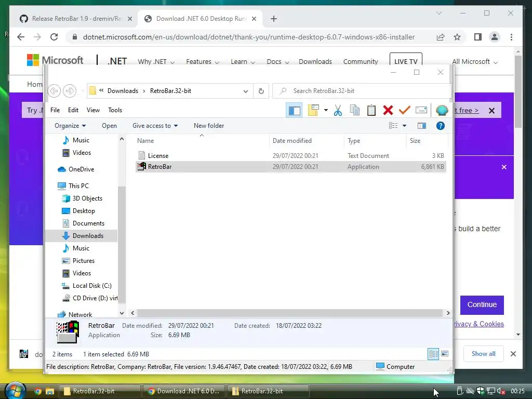Click large RetroBar icon in details pane
532x399 pixels.
click(68, 332)
